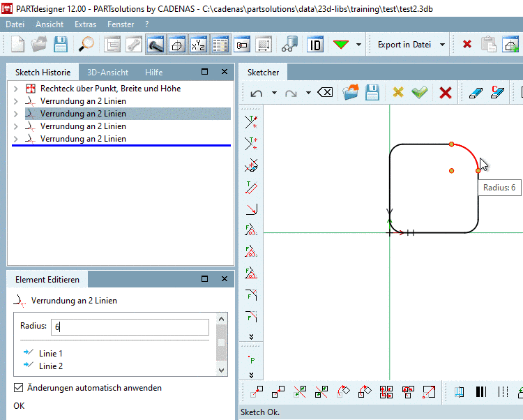Viewport: 523px width, 420px height.
Task: Click the magnifier search icon in main toolbar
Action: click(x=86, y=45)
